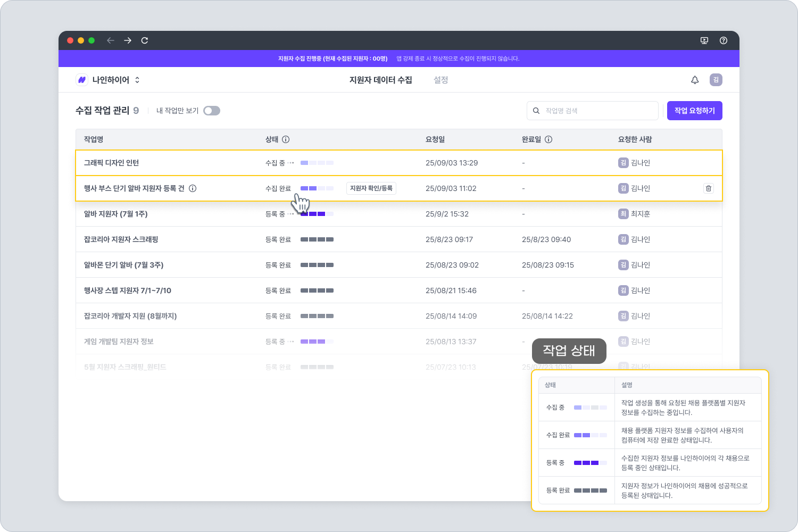Click the 지원자 확인/등록 button
Image resolution: width=798 pixels, height=532 pixels.
coord(371,188)
